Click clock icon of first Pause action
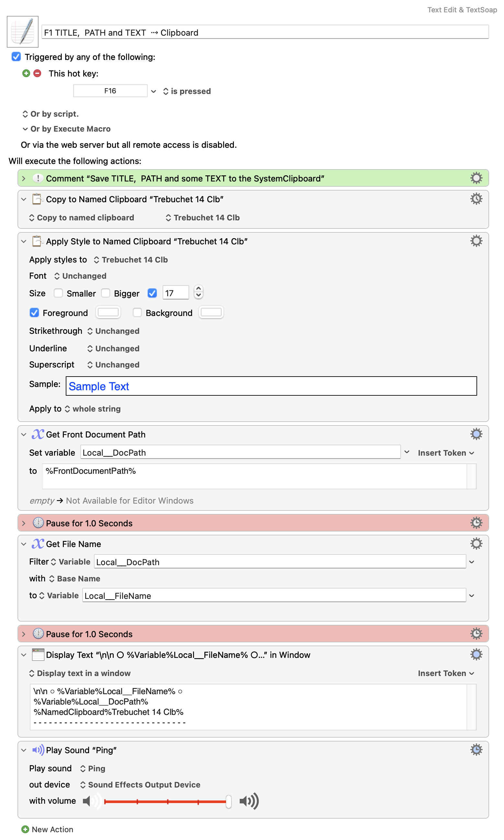This screenshot has width=504, height=840. (x=38, y=523)
